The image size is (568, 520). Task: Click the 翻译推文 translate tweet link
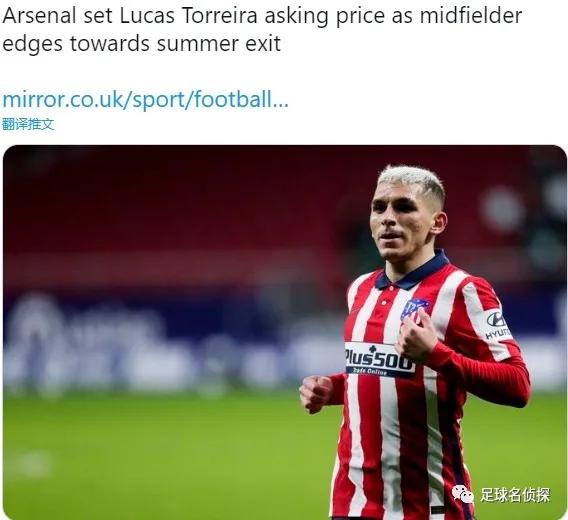28,124
